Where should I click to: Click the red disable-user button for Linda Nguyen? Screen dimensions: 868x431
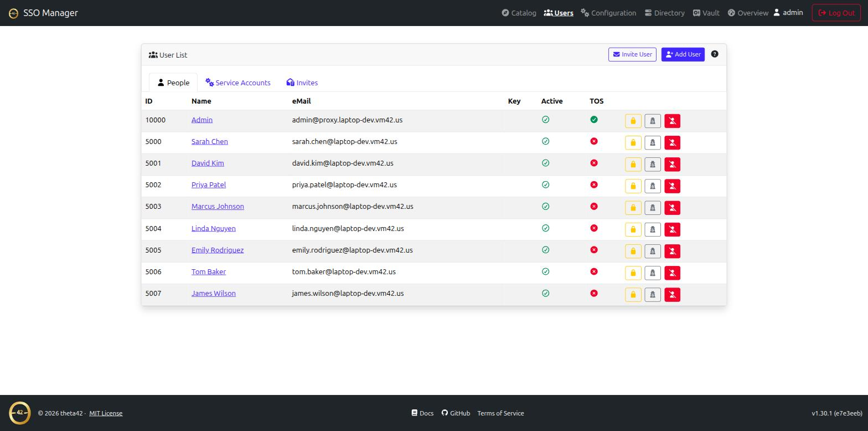(x=672, y=229)
